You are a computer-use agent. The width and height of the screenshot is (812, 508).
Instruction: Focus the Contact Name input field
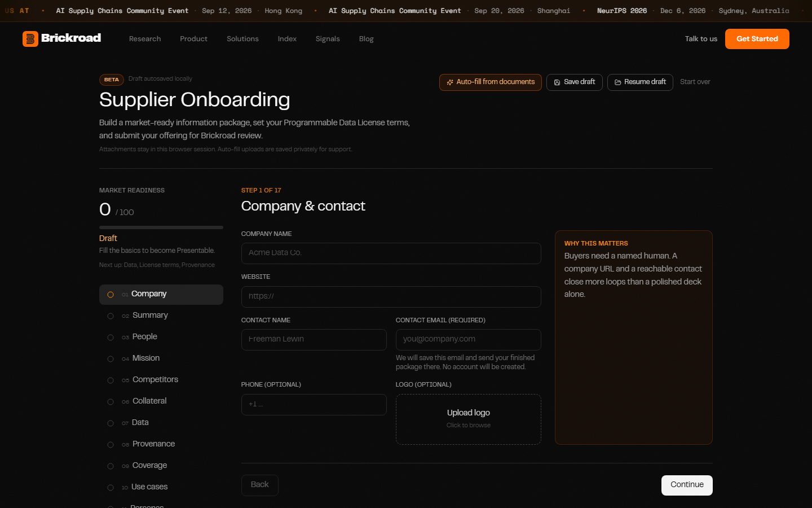click(x=314, y=340)
